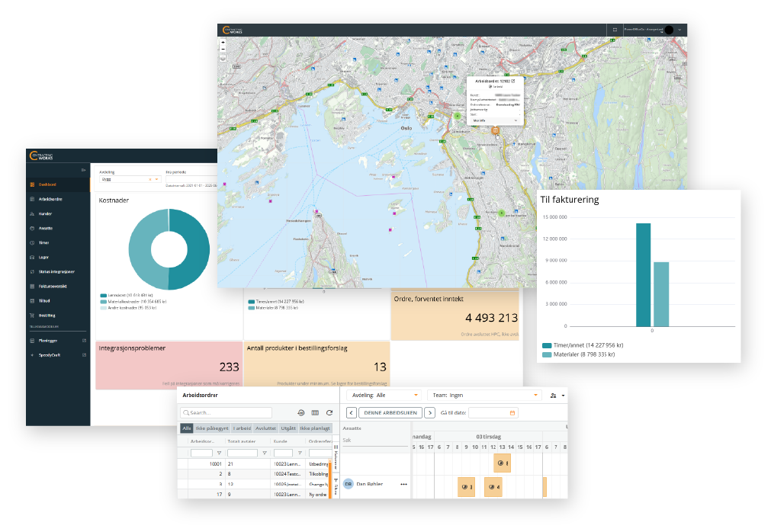Select the 'Ikke påbegynt' filter tab
Image resolution: width=771 pixels, height=532 pixels.
212,428
